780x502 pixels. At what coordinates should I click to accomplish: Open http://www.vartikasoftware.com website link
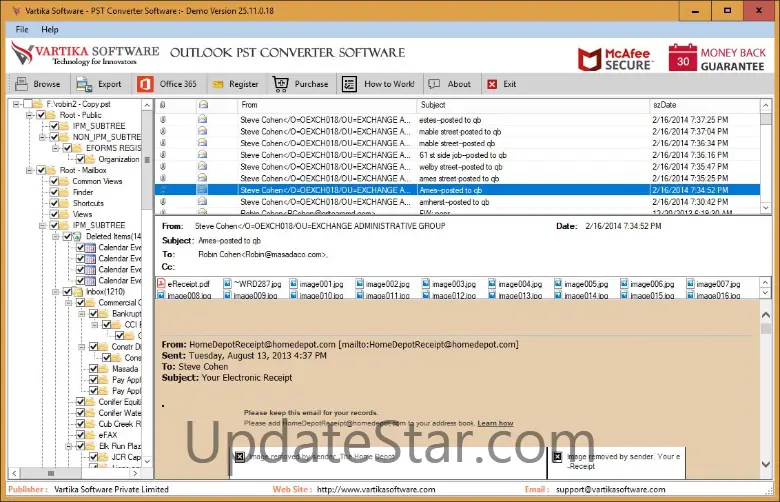(x=376, y=490)
